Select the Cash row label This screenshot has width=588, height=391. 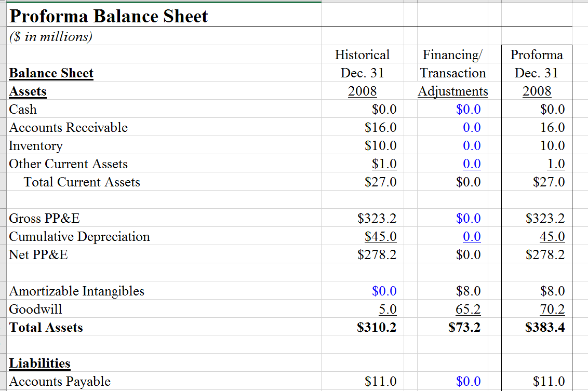22,109
